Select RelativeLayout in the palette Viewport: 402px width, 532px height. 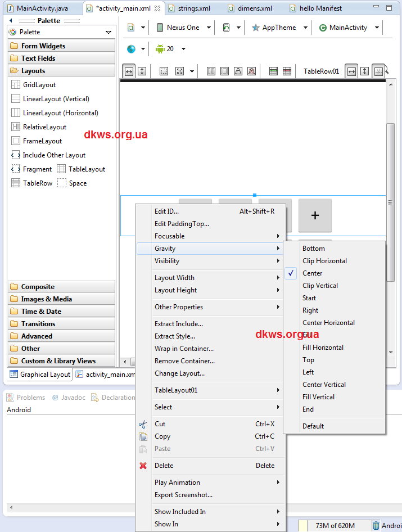click(x=39, y=127)
